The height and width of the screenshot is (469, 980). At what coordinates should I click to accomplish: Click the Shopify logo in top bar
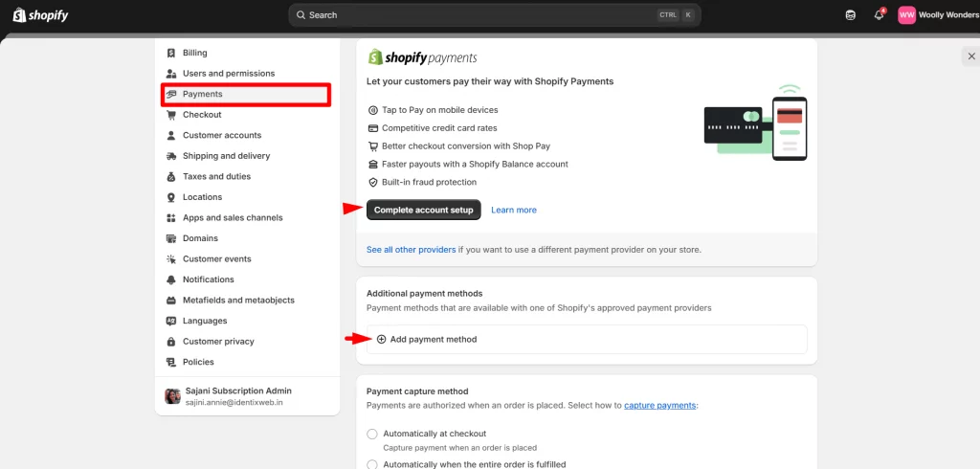click(40, 15)
